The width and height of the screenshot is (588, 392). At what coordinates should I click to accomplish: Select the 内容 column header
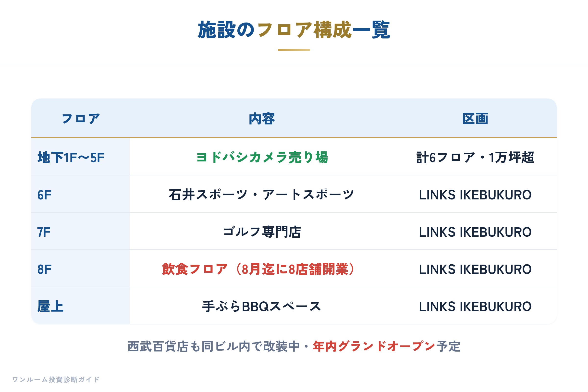262,119
